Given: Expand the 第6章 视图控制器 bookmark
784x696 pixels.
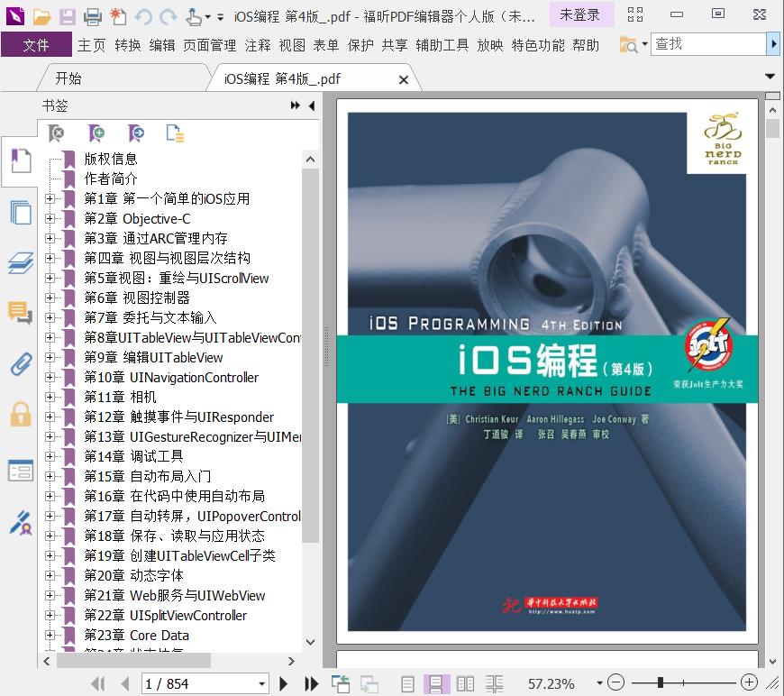Looking at the screenshot, I should pos(50,298).
